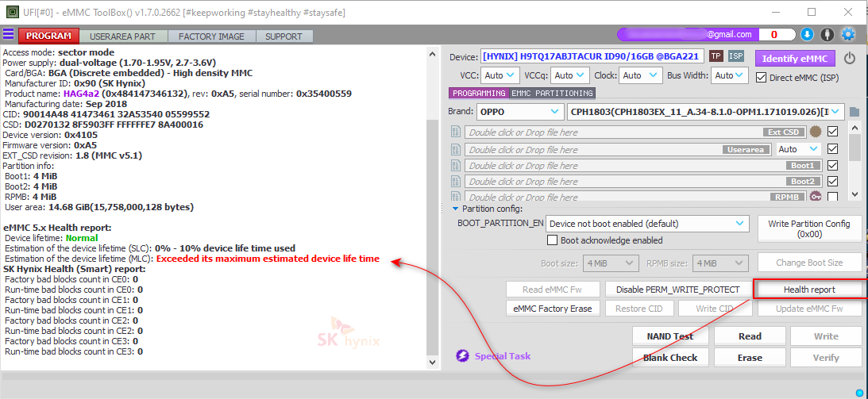868x399 pixels.
Task: Open the CPH1803 model dropdown
Action: [706, 112]
